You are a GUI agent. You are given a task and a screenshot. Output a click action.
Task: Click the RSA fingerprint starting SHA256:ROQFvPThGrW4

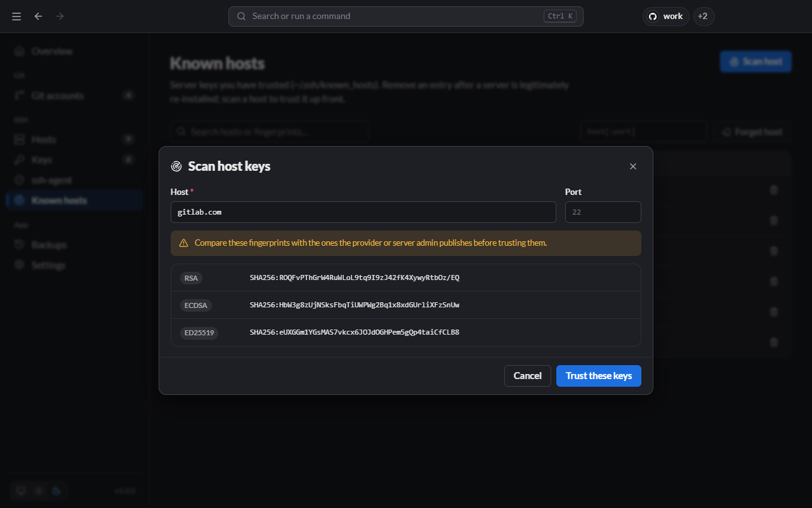tap(355, 278)
